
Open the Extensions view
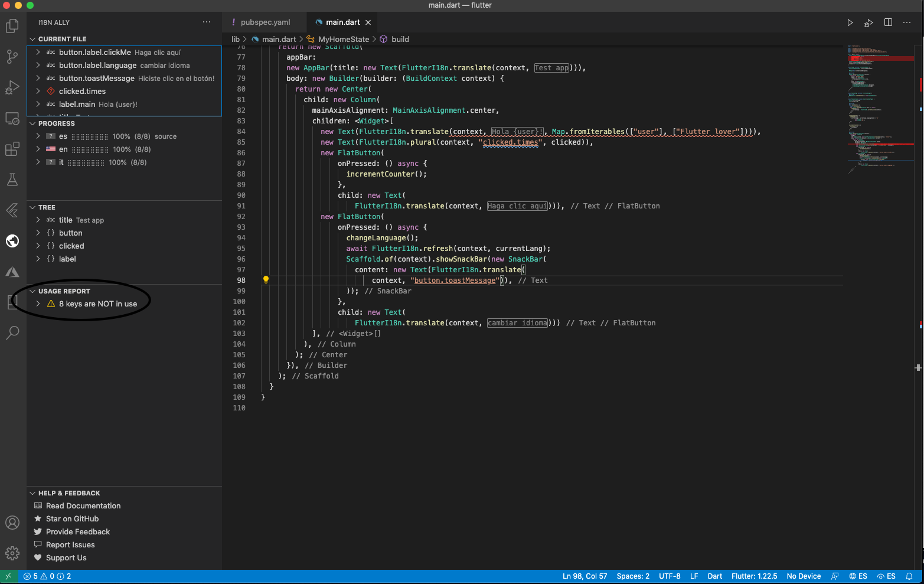pos(12,149)
